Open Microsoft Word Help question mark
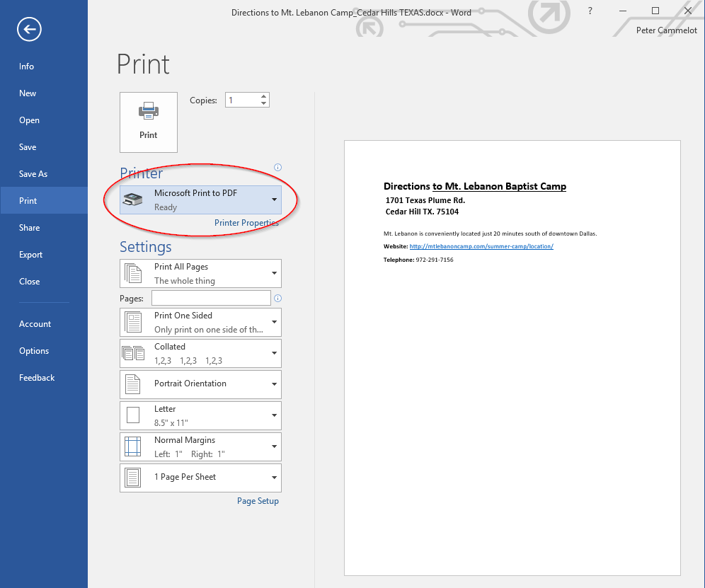Viewport: 705px width, 588px height. pos(590,11)
